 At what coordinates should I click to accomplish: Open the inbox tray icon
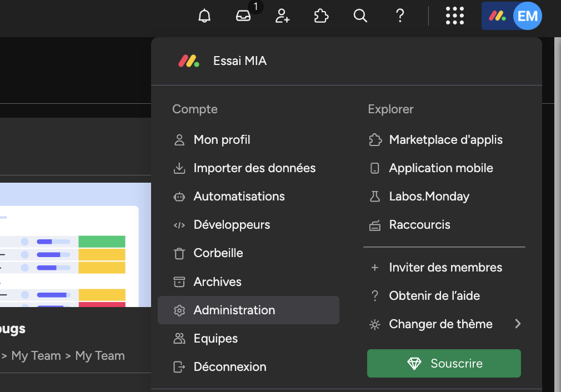coord(243,16)
